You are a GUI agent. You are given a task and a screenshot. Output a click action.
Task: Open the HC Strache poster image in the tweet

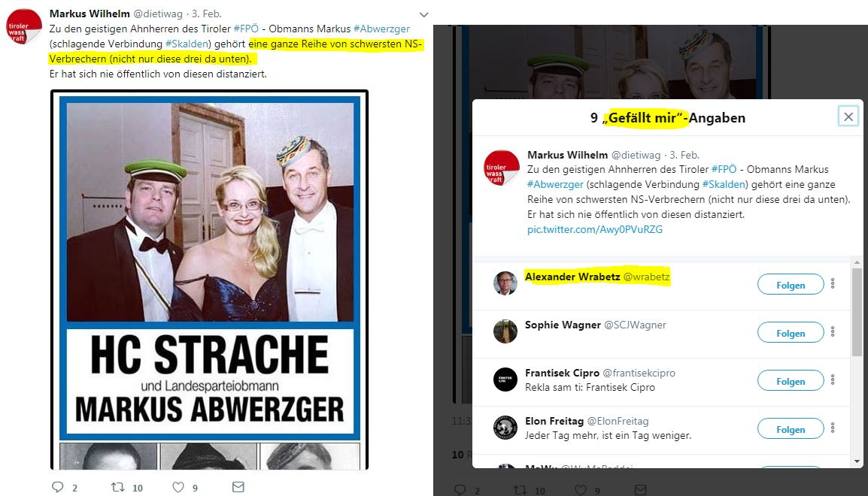click(x=209, y=280)
